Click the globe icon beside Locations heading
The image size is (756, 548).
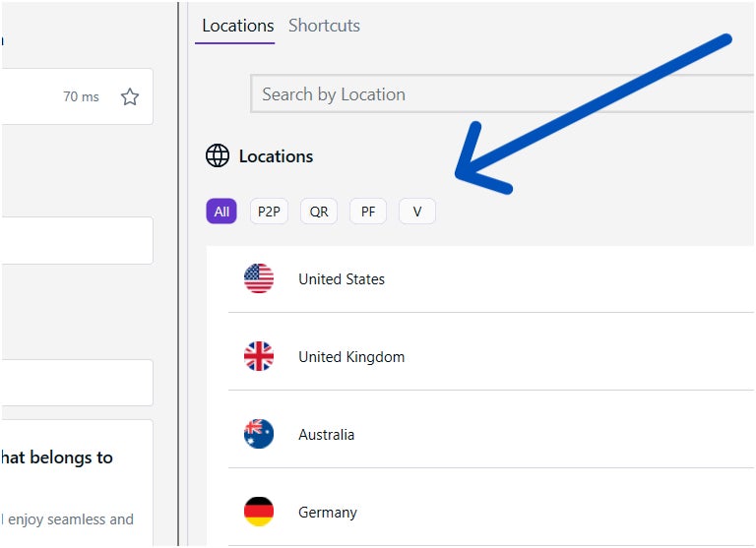[218, 155]
